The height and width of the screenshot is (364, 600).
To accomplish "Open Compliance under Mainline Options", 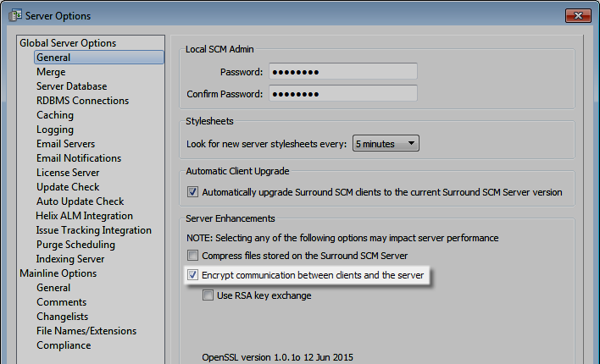I will 64,345.
